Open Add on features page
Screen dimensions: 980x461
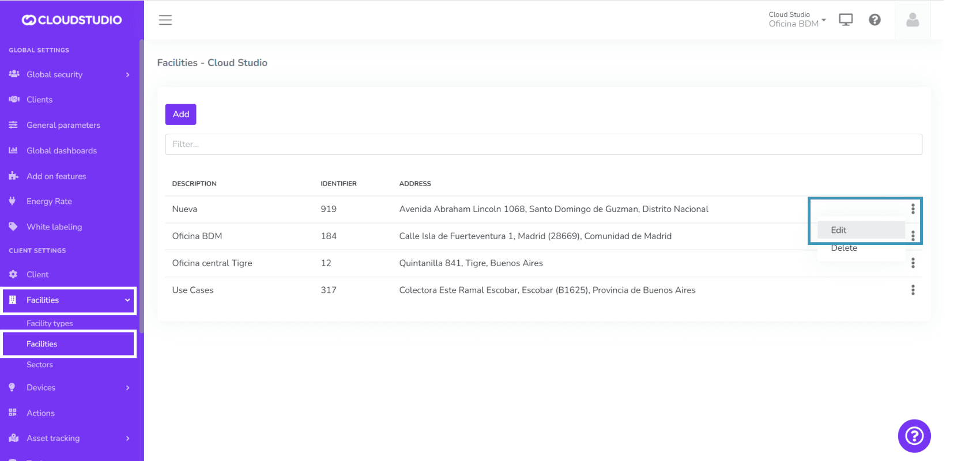[56, 176]
